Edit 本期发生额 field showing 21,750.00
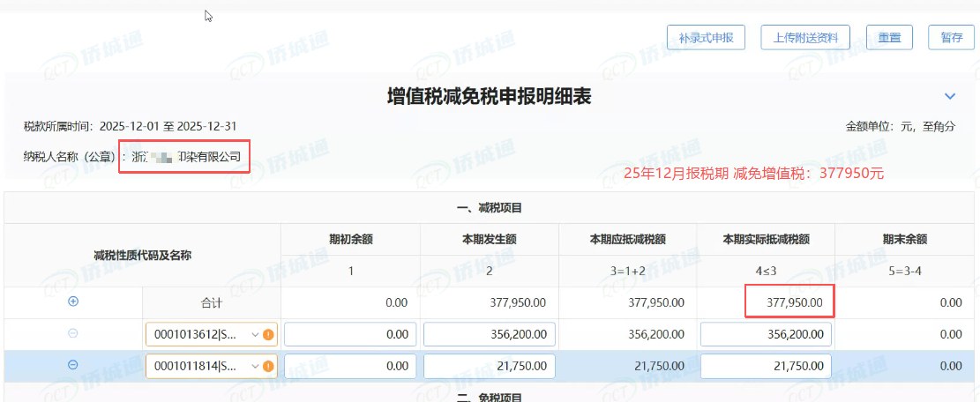 pyautogui.click(x=490, y=366)
